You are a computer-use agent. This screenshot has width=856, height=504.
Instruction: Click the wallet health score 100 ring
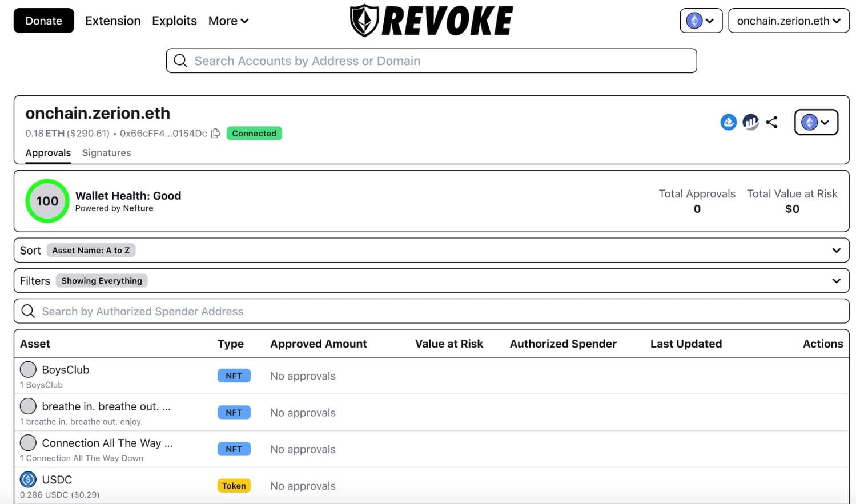(47, 201)
